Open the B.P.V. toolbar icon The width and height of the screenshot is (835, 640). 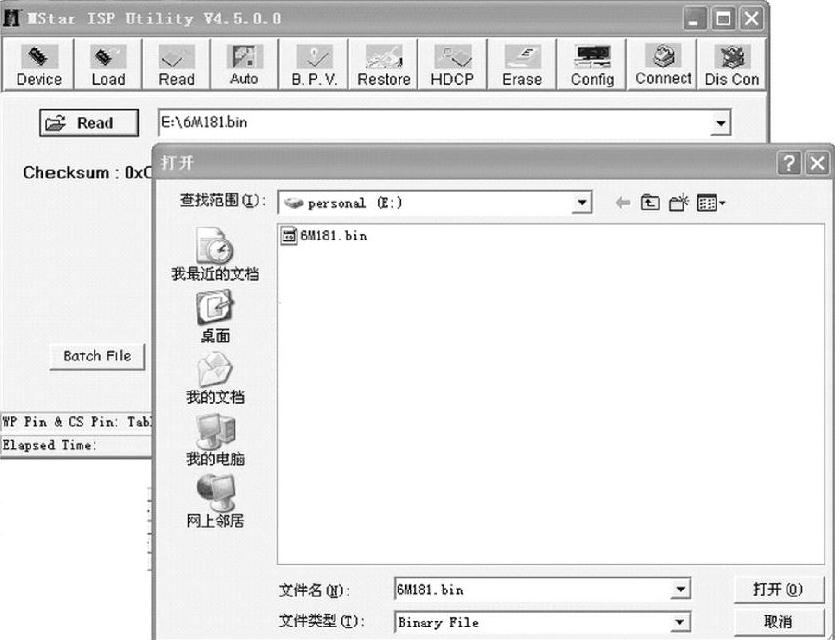point(314,64)
